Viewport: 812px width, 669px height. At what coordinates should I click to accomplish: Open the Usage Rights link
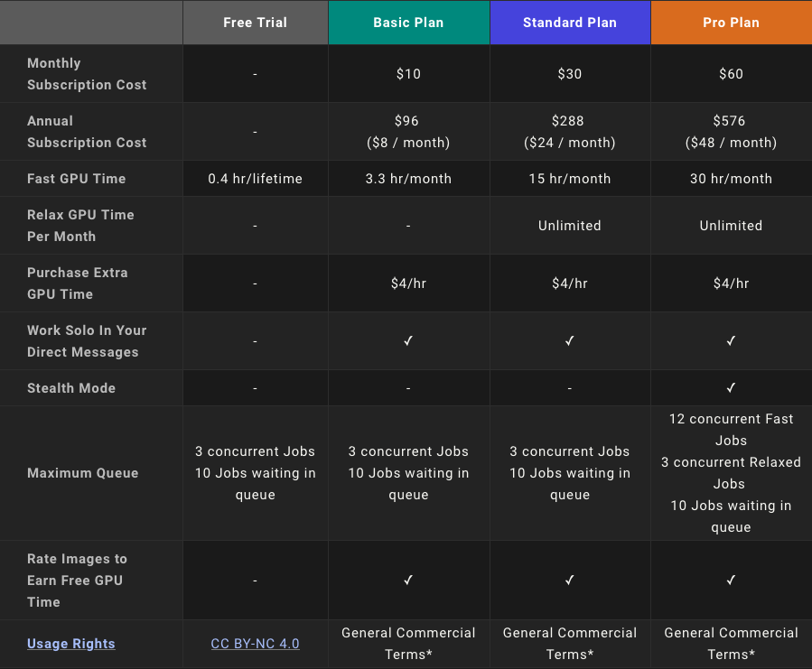click(x=71, y=644)
